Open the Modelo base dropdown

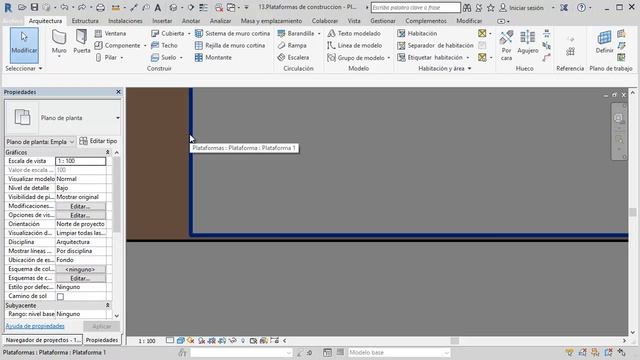pyautogui.click(x=398, y=353)
